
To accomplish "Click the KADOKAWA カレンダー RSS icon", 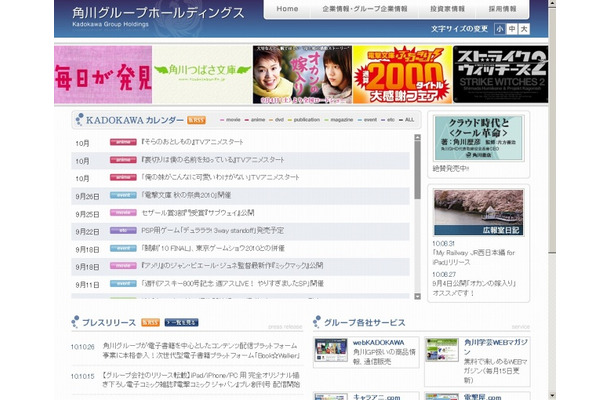I will [x=196, y=120].
